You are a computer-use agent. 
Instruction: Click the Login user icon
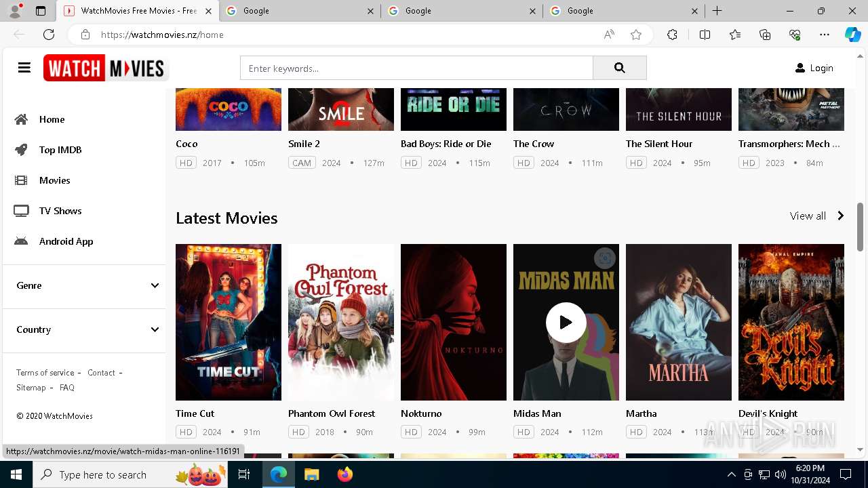[x=800, y=68]
